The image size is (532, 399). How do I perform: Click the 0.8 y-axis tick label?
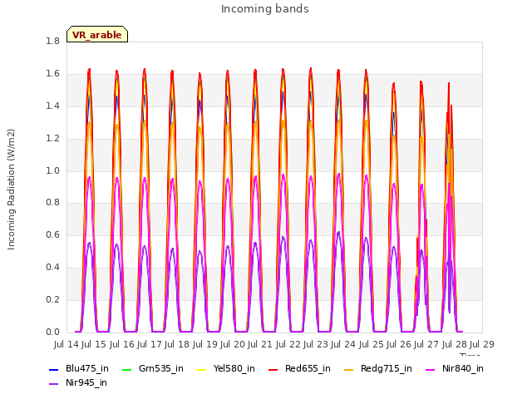coord(52,203)
